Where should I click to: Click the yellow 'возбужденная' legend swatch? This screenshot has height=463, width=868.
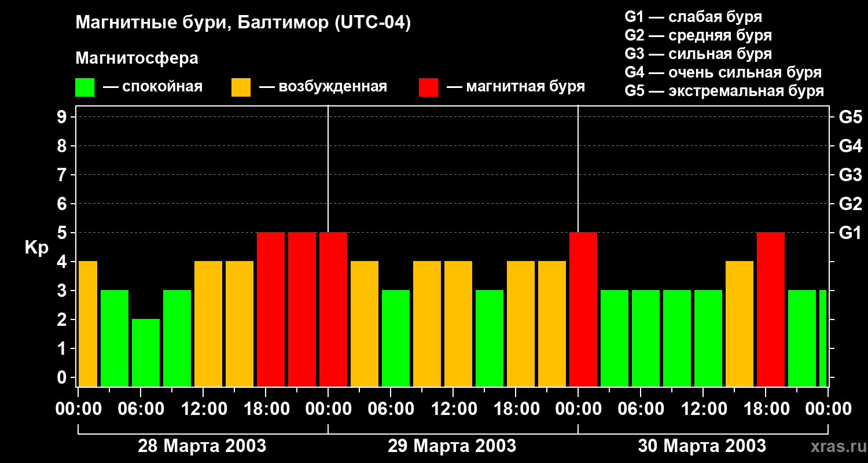pyautogui.click(x=241, y=87)
